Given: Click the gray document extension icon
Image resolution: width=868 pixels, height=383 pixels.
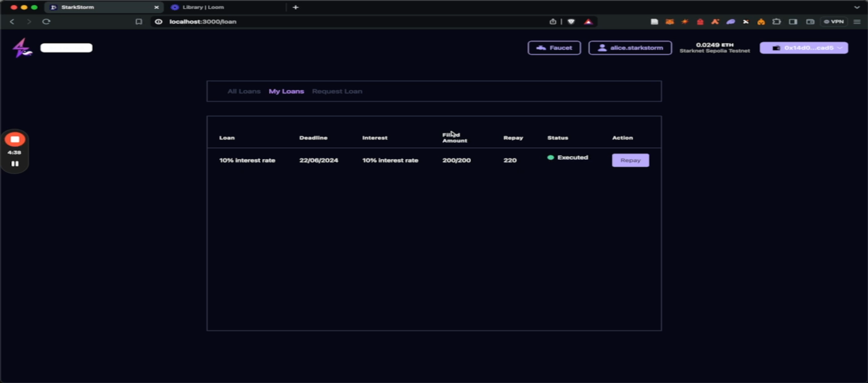Looking at the screenshot, I should pos(654,22).
